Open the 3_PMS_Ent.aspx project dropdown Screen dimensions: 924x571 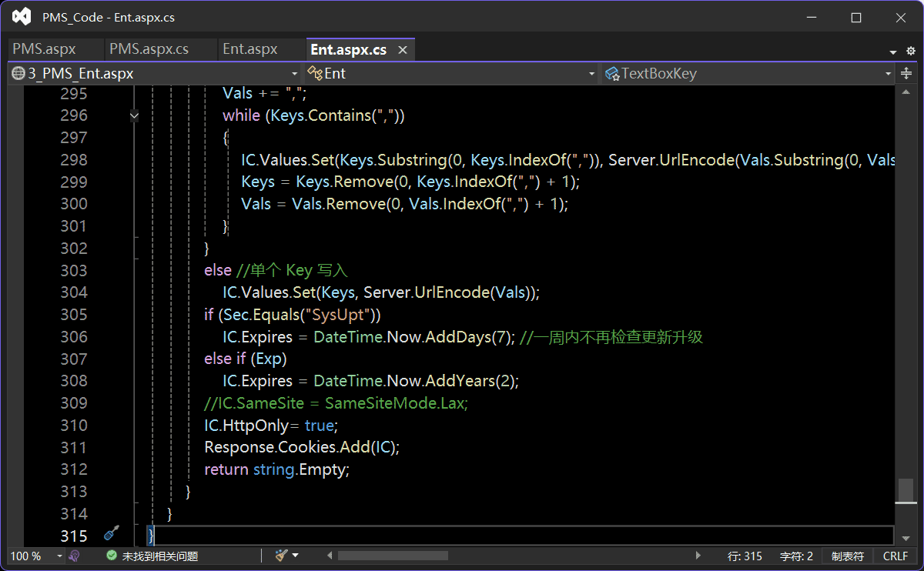294,74
